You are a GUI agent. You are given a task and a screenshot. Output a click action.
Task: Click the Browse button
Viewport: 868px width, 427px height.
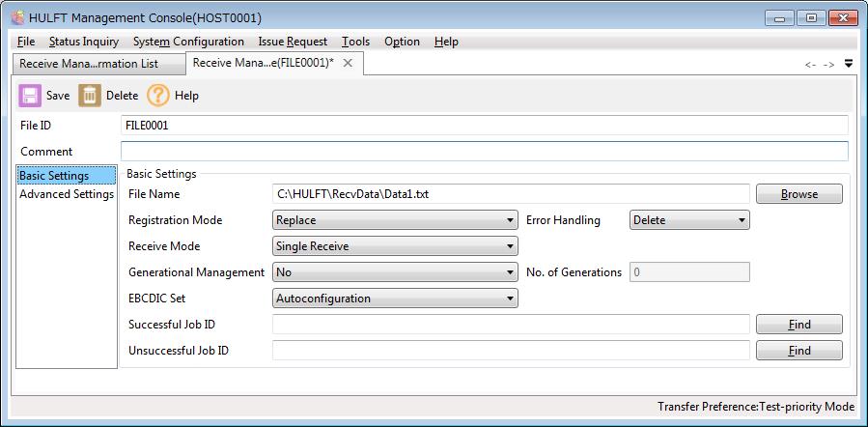pos(799,194)
